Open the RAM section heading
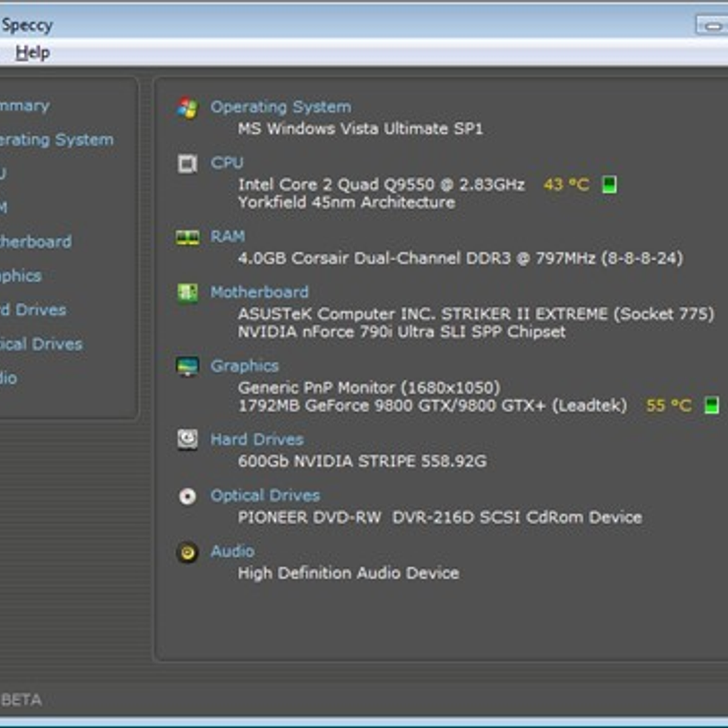Image resolution: width=728 pixels, height=728 pixels. [x=228, y=236]
